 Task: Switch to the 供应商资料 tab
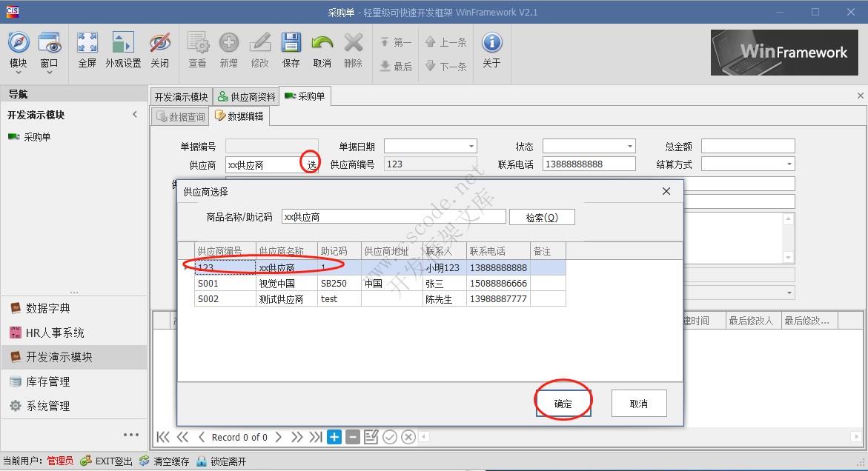(x=246, y=96)
